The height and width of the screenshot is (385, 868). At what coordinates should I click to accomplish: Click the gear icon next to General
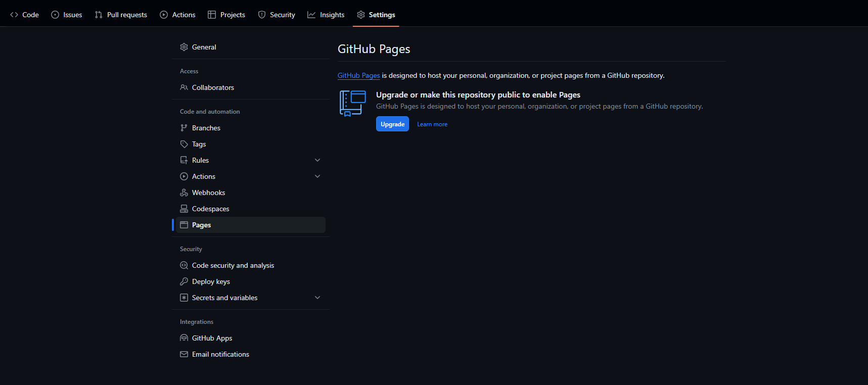click(x=184, y=47)
